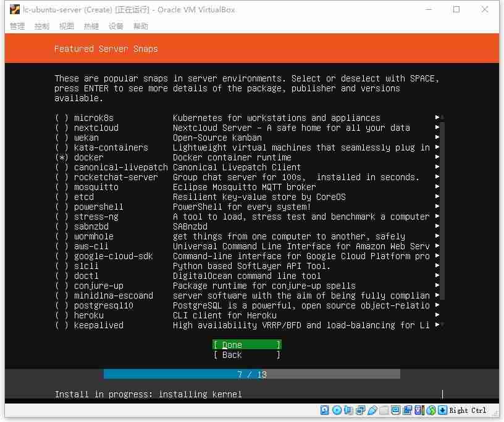Open the 热键 menu

click(x=91, y=26)
